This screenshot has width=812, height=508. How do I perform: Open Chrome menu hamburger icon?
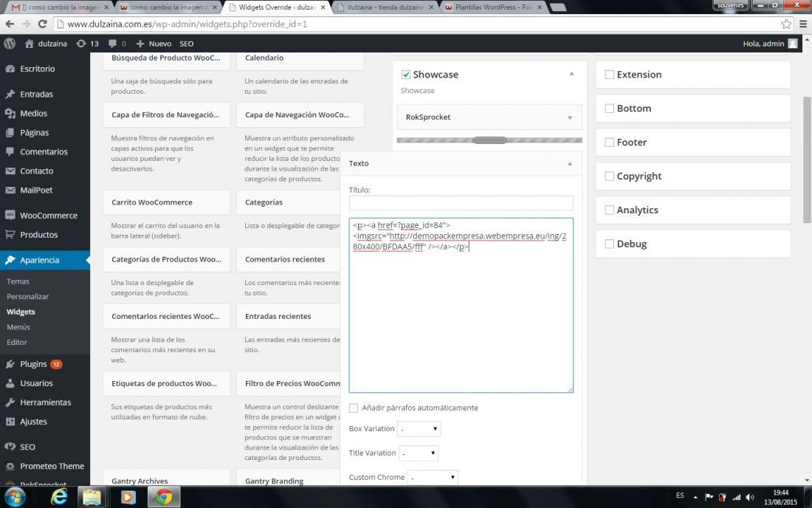coord(802,24)
